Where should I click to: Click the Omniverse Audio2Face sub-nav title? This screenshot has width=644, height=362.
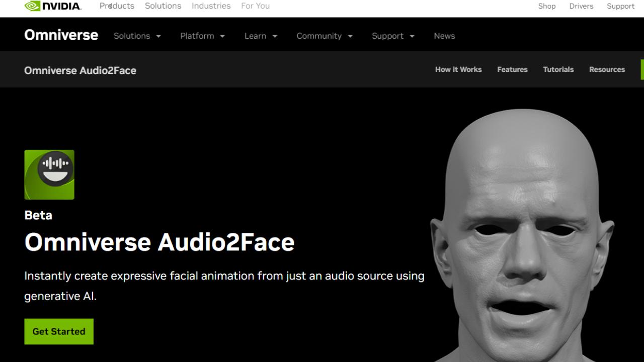[x=80, y=70]
